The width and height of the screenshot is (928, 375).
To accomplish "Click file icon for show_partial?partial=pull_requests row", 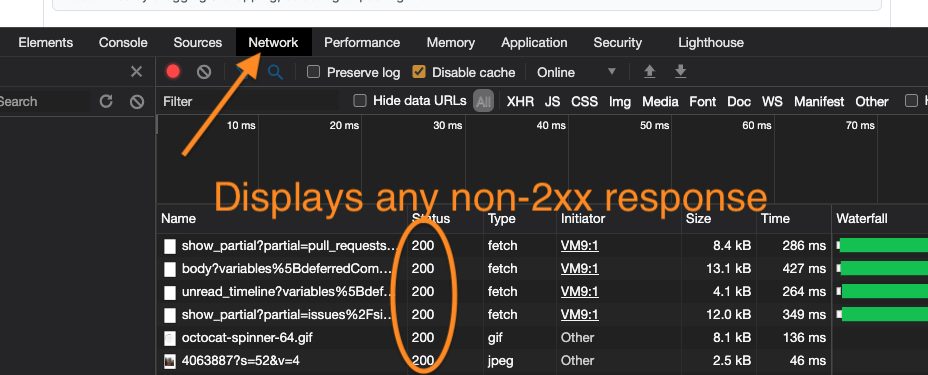I will 170,246.
